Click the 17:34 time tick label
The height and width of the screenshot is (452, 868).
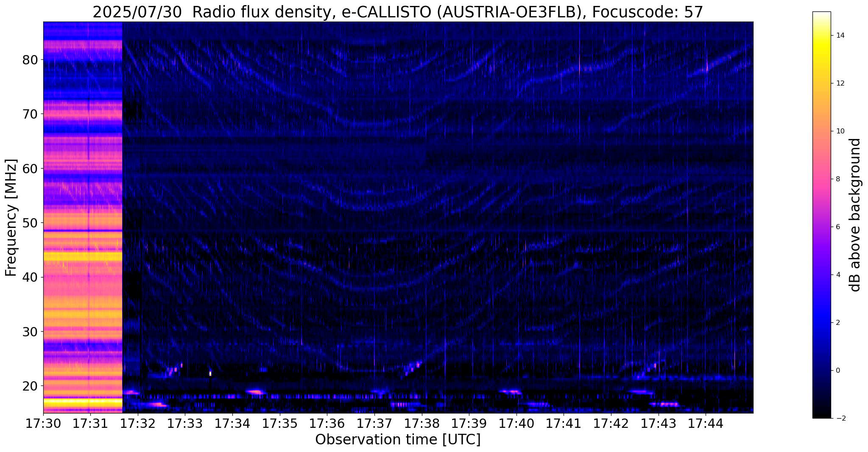232,424
